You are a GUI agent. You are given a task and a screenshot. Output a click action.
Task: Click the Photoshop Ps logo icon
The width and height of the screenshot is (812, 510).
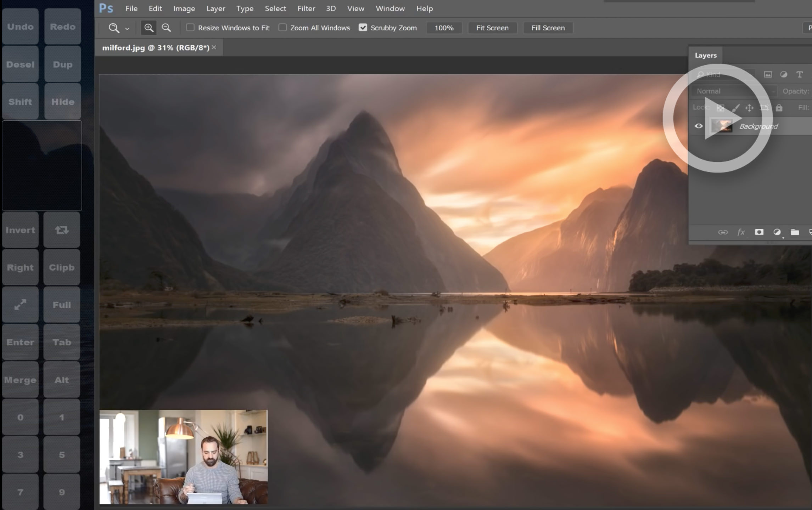(x=106, y=8)
